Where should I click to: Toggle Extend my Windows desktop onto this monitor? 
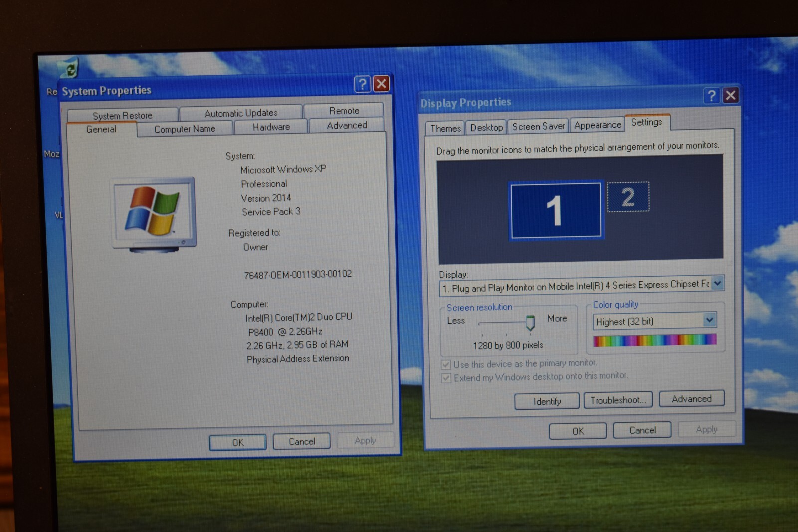coord(446,378)
